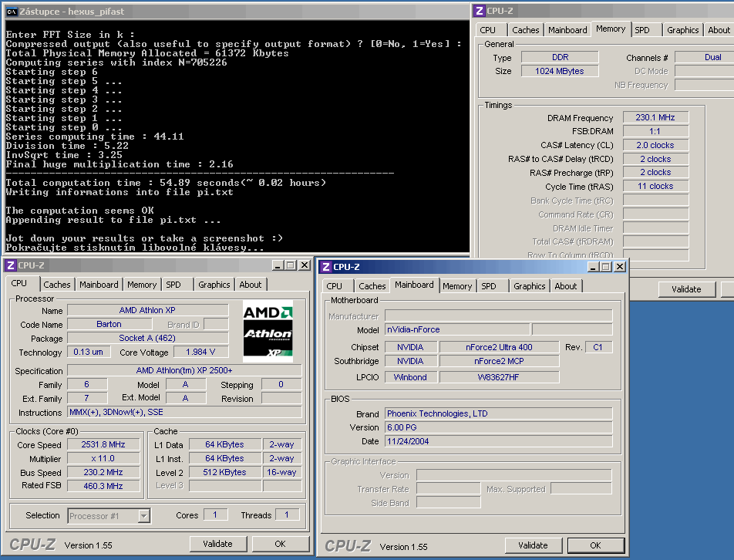The image size is (734, 560).
Task: Click the CPU-Z logo icon in the Memory window title bar
Action: click(480, 11)
